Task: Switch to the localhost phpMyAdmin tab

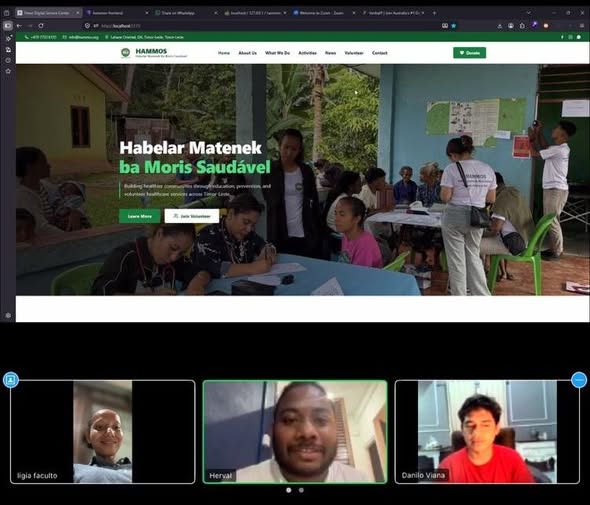Action: tap(255, 13)
